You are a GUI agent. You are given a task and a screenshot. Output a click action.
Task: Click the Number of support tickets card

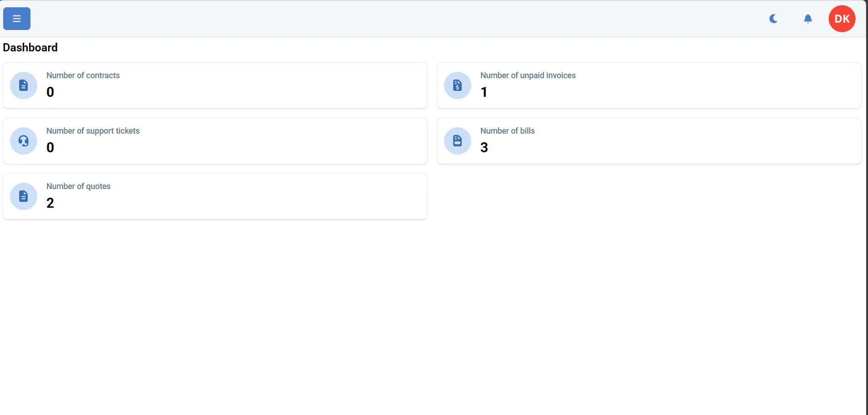point(215,141)
